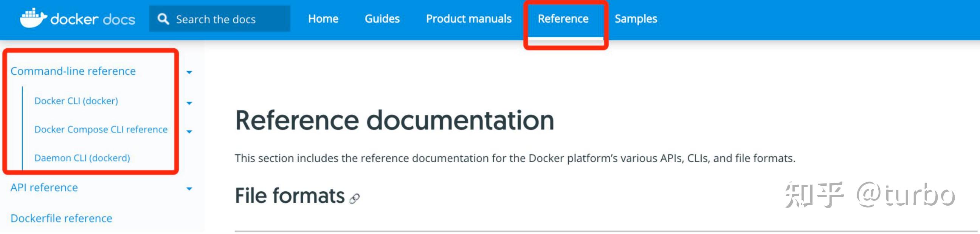This screenshot has height=234, width=980.
Task: Open the Samples section
Action: click(x=636, y=18)
